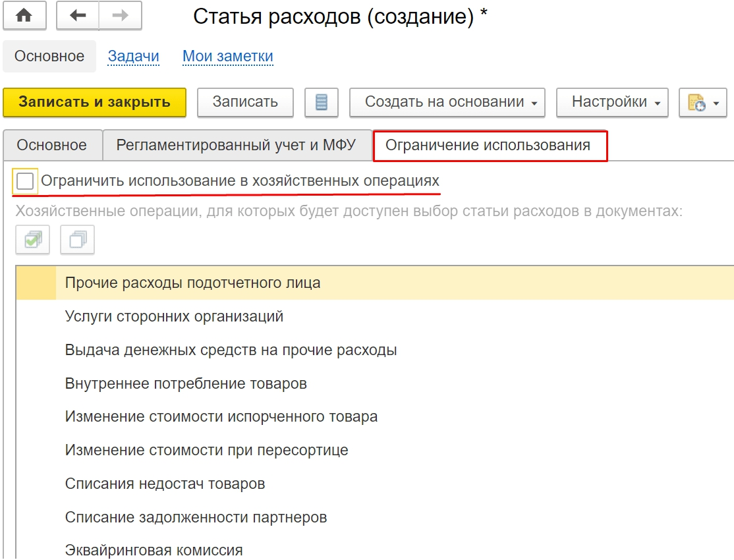Screen dimensions: 734x560
Task: Open Регламентированный учет и МФУ tab
Action: [x=237, y=146]
